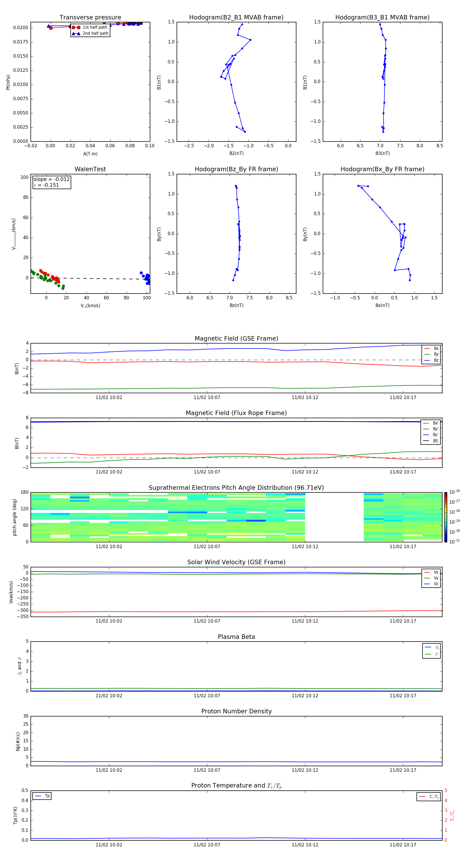Click the 'Magnetic Field (GSE Frame)' title
Viewport: 473px width, 868px height.
click(x=236, y=339)
